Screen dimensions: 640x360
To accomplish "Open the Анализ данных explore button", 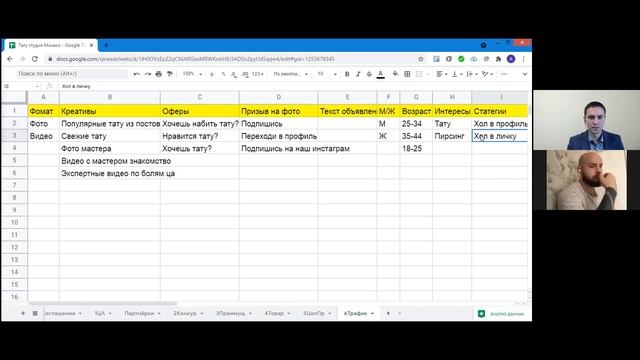I will 501,313.
